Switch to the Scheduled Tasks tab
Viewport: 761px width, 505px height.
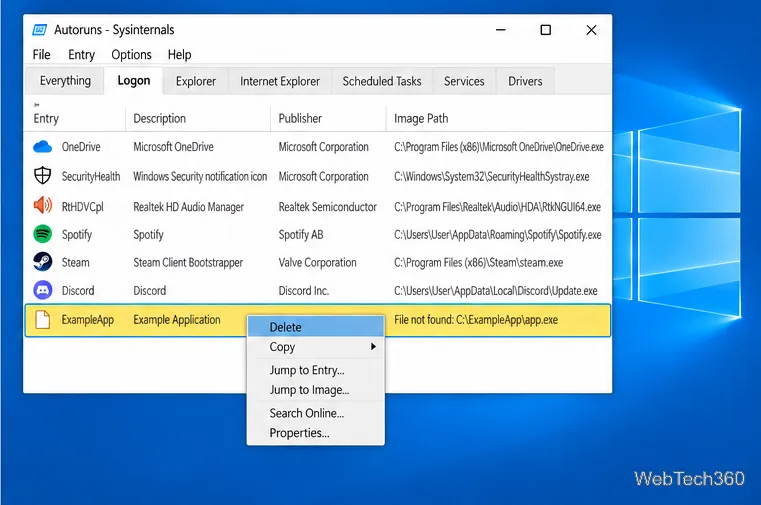point(382,81)
